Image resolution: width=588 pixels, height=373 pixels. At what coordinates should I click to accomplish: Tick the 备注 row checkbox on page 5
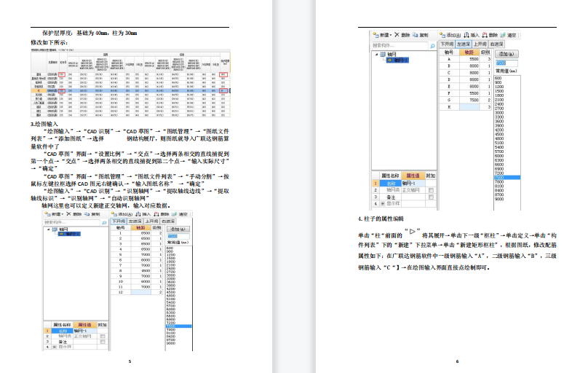(x=103, y=342)
